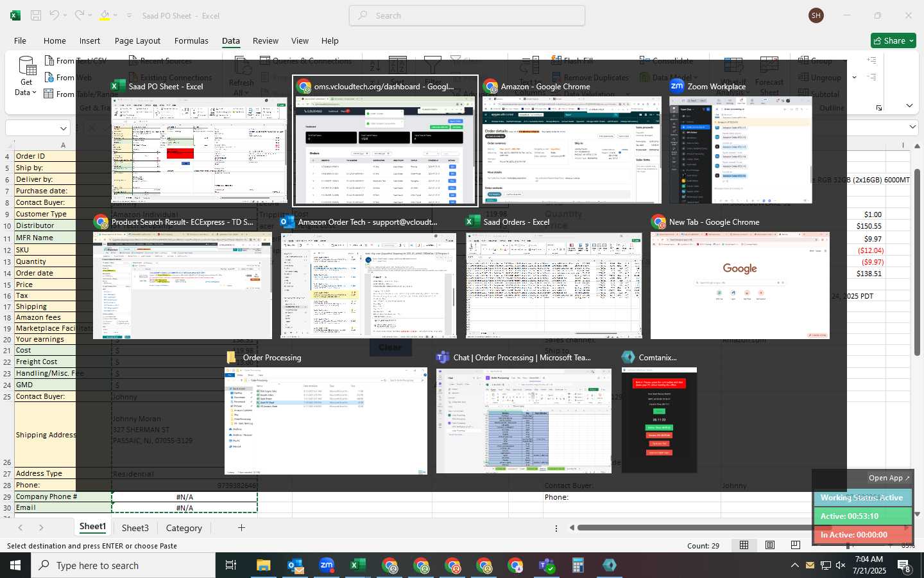This screenshot has width=924, height=578.
Task: Select the Category sheet tab
Action: 184,528
